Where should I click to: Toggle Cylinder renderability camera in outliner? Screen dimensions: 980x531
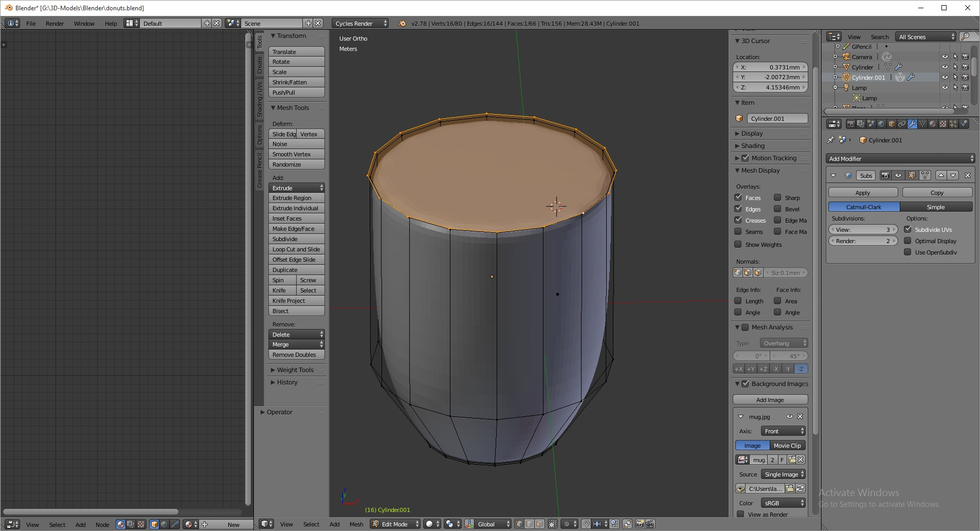coord(966,67)
